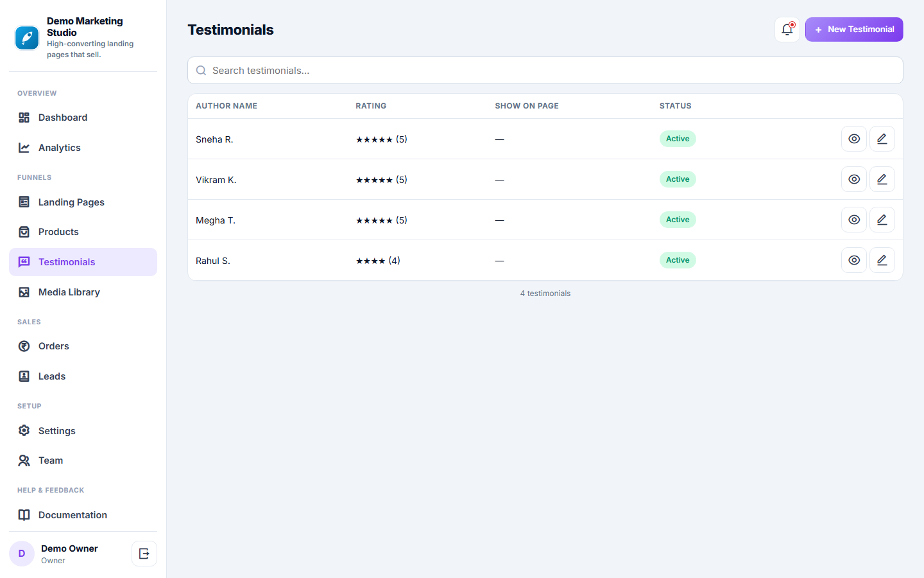This screenshot has height=578, width=924.
Task: Open Media Library
Action: click(x=83, y=292)
